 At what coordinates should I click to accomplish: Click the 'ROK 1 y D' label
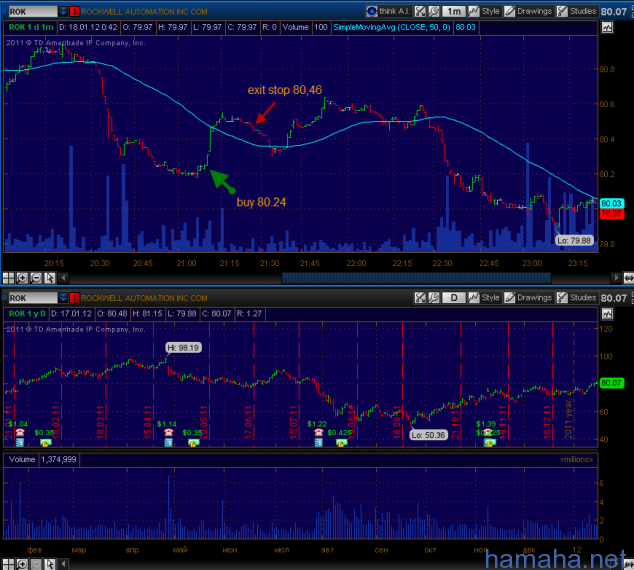coord(27,314)
